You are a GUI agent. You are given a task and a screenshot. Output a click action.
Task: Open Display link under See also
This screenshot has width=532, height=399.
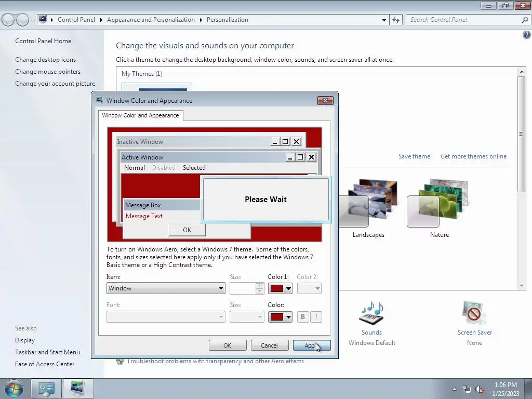pos(25,340)
